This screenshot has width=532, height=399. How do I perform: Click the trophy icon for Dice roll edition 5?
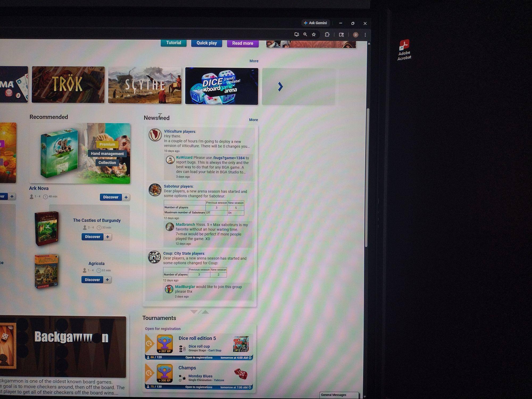165,344
